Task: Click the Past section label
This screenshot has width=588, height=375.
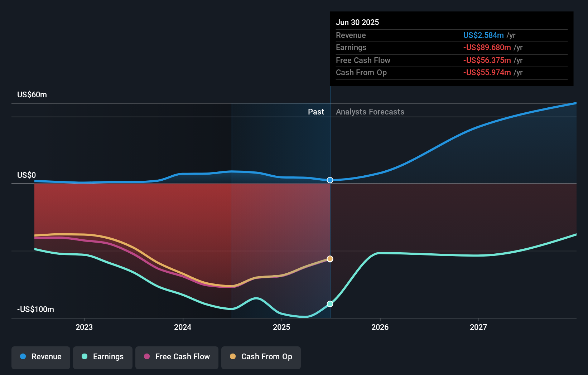Action: tap(316, 112)
